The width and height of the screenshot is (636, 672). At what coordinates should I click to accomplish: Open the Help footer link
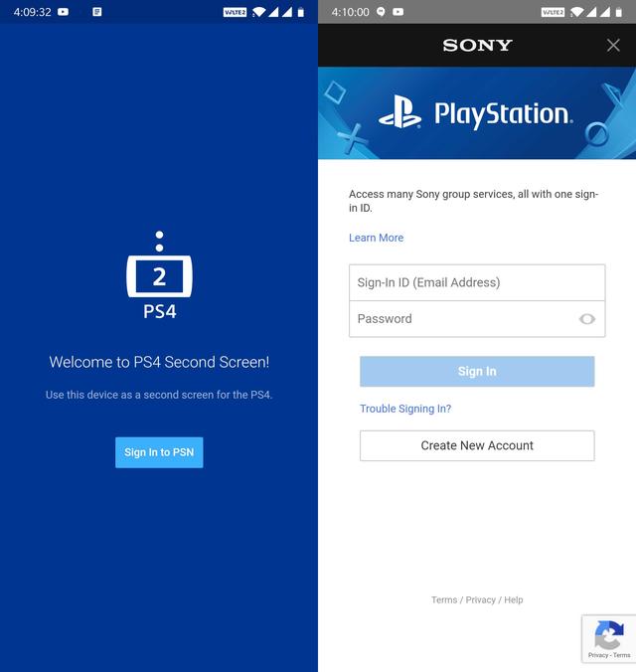pos(514,599)
